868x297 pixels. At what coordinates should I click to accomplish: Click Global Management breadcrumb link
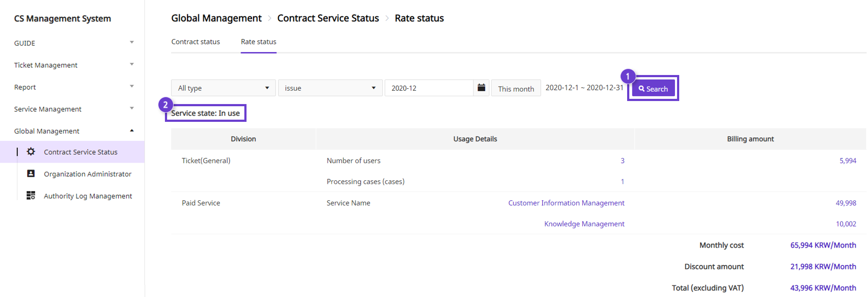pos(217,18)
